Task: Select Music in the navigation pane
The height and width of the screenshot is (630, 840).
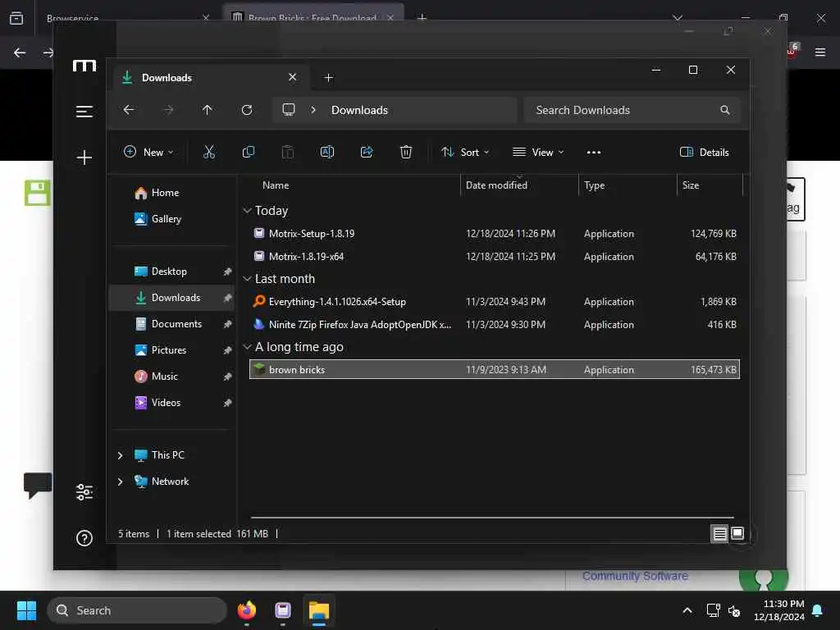Action: point(172,377)
